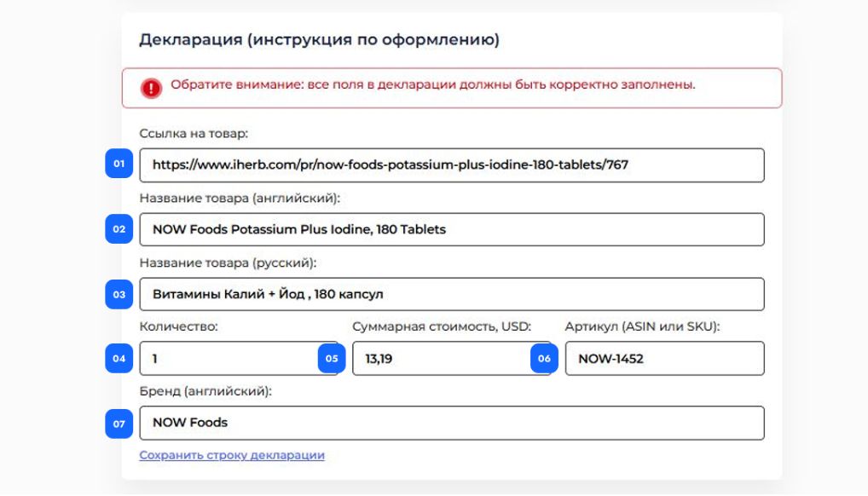
Task: Click Сохранить строку декларации link
Action: pos(232,455)
